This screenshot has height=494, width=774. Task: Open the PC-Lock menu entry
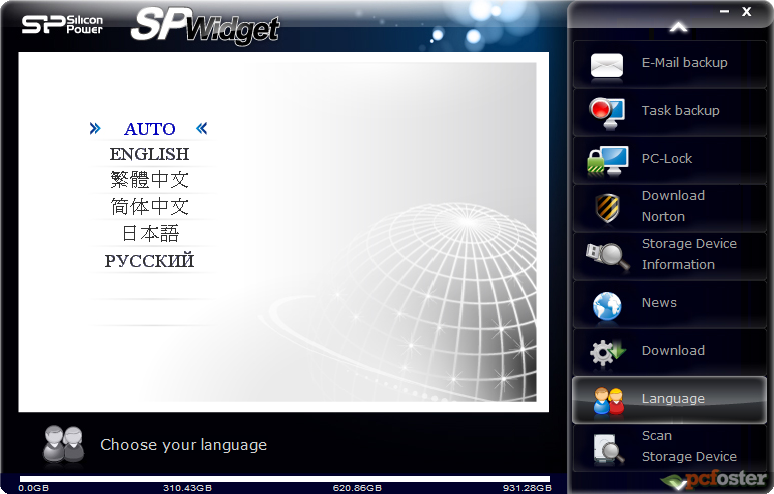[669, 160]
